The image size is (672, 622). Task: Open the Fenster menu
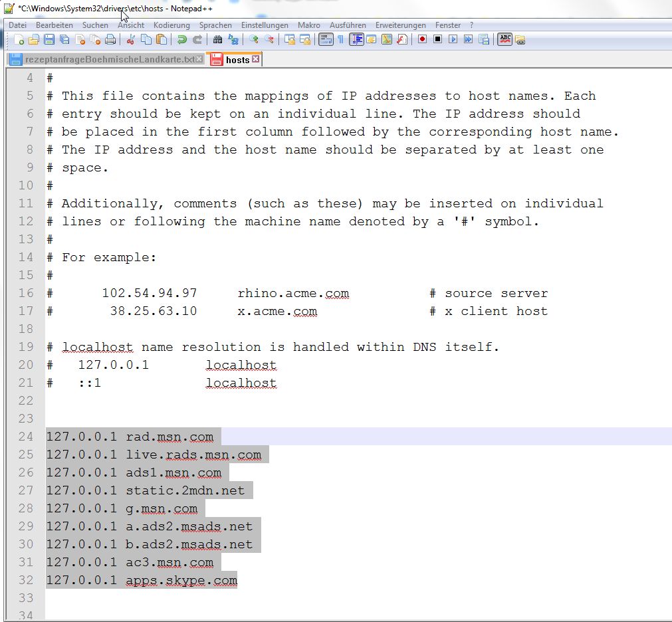tap(448, 25)
